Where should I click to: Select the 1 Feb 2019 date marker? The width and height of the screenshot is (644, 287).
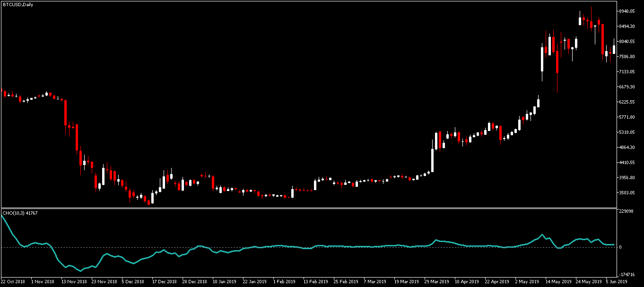point(285,281)
